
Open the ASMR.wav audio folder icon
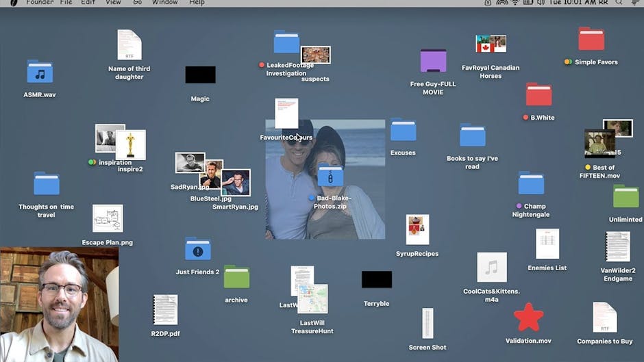pyautogui.click(x=40, y=73)
